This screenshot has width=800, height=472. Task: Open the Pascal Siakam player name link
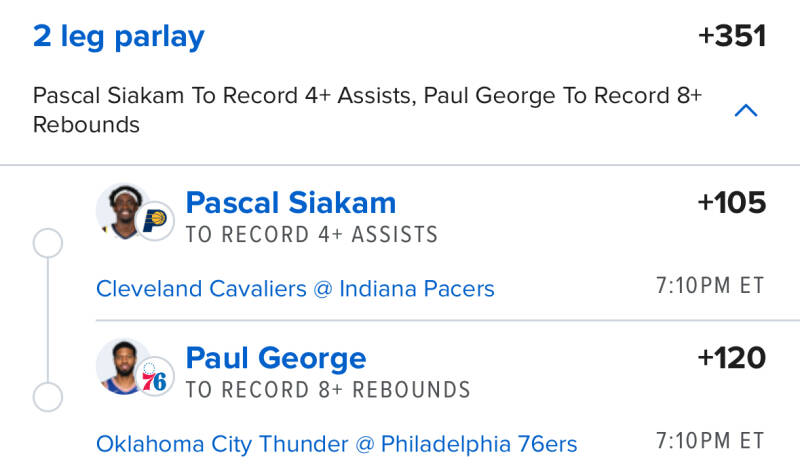coord(291,203)
